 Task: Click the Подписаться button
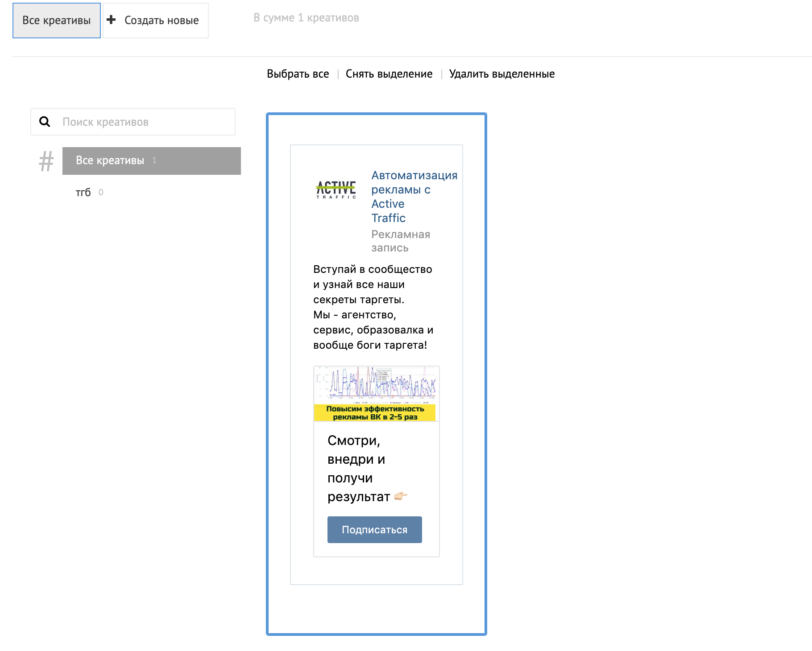pos(374,530)
